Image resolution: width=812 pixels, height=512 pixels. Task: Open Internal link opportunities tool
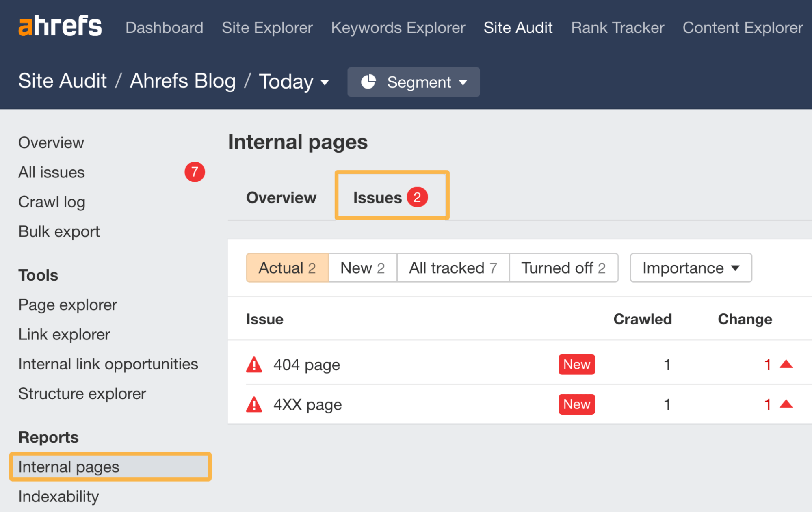[x=108, y=364]
